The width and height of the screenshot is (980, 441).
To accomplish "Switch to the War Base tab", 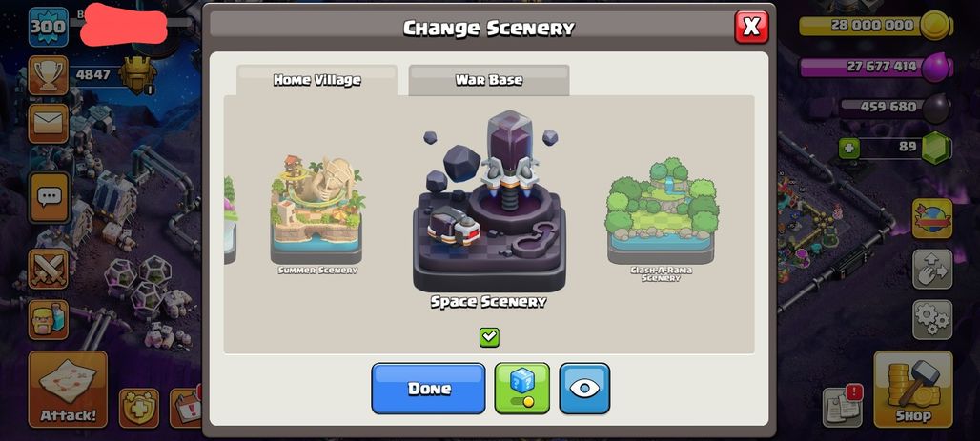I will (x=489, y=80).
